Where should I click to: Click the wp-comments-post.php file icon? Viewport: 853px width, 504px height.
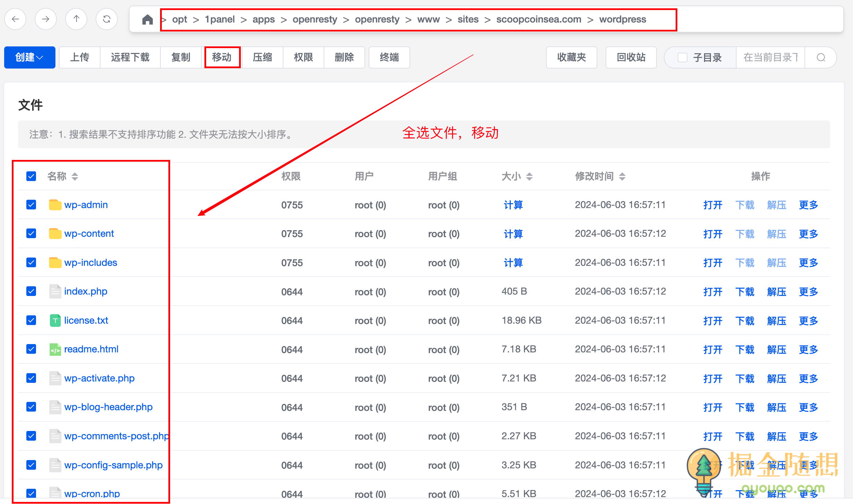point(55,436)
